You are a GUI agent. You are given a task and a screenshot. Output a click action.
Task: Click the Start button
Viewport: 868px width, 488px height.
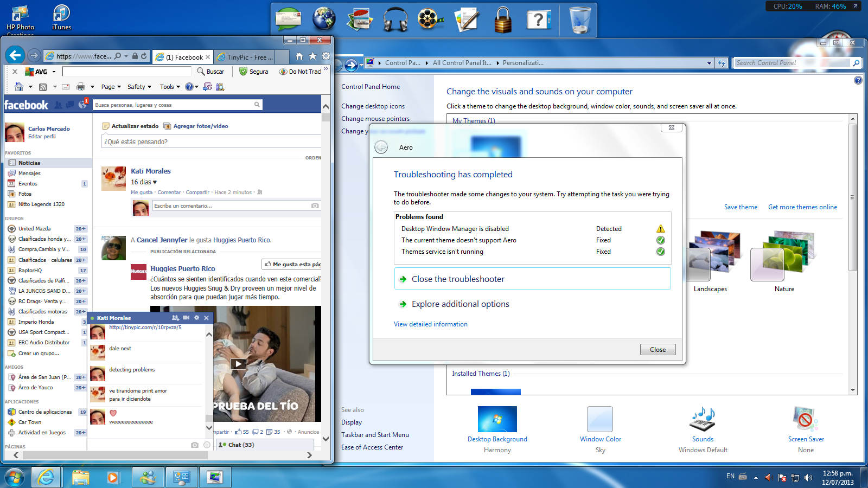coord(15,477)
